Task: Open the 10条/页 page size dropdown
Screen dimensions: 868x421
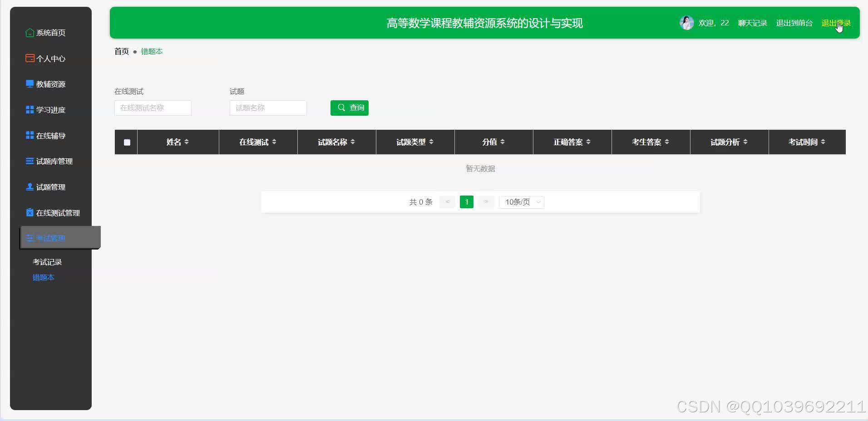Action: [x=521, y=202]
